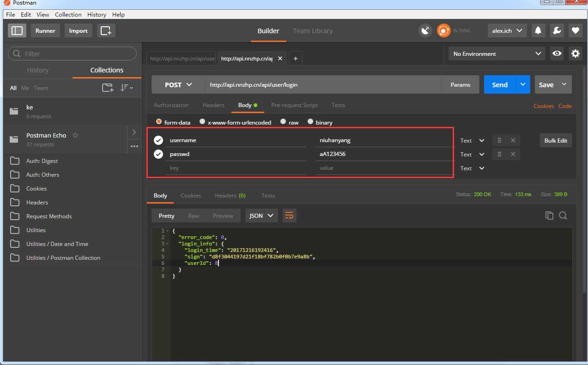Uncheck the username parameter checkbox
This screenshot has width=588, height=365.
158,140
